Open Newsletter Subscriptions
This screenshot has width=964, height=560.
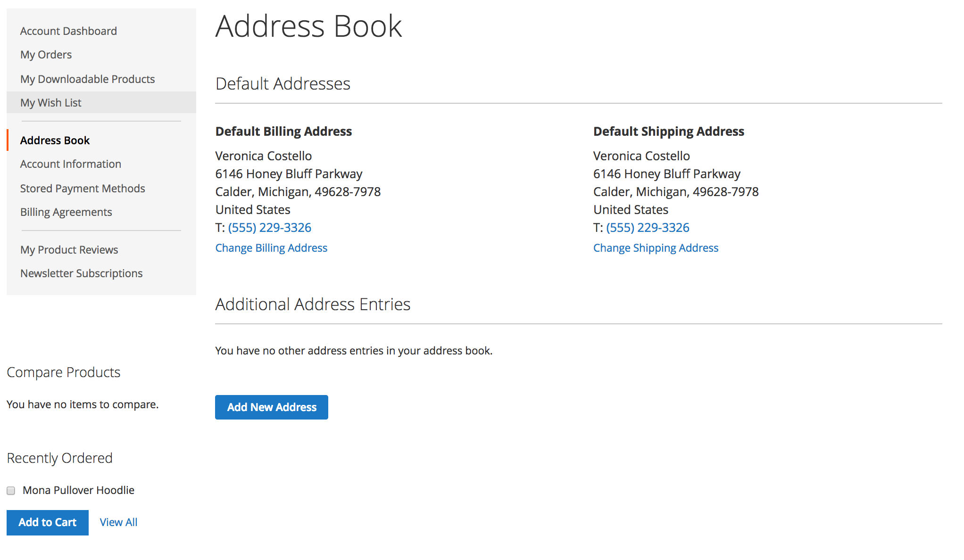[x=82, y=273]
